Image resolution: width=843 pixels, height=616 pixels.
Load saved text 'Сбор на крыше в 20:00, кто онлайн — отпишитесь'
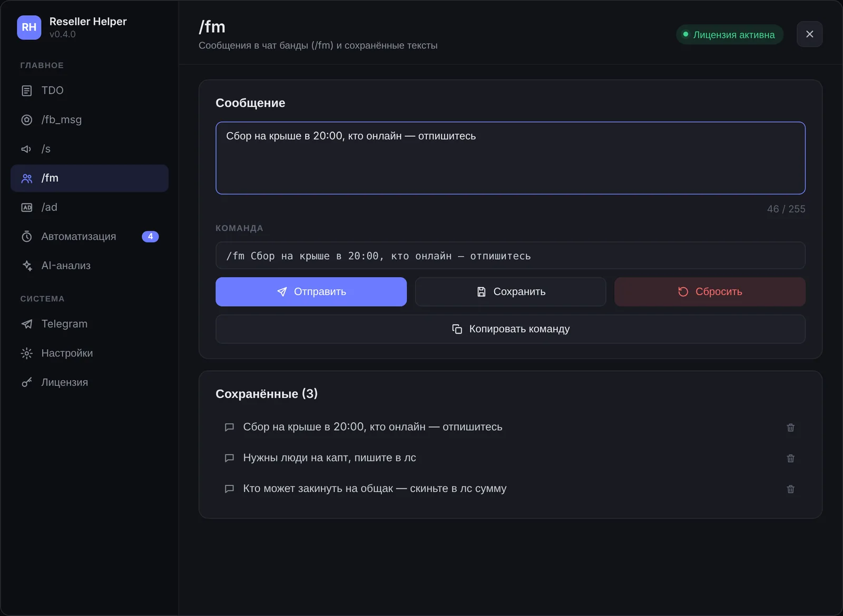[x=373, y=427]
